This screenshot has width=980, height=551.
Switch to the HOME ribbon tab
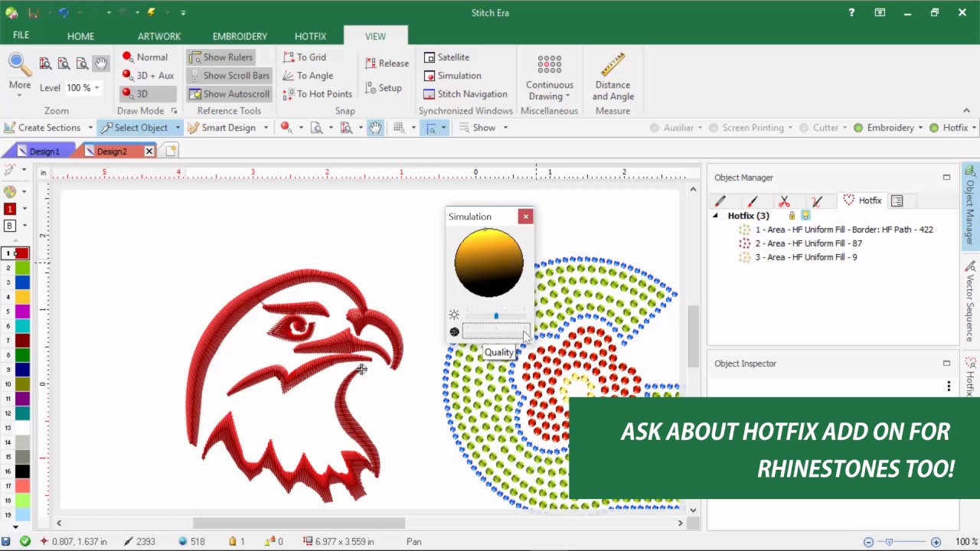pos(80,36)
